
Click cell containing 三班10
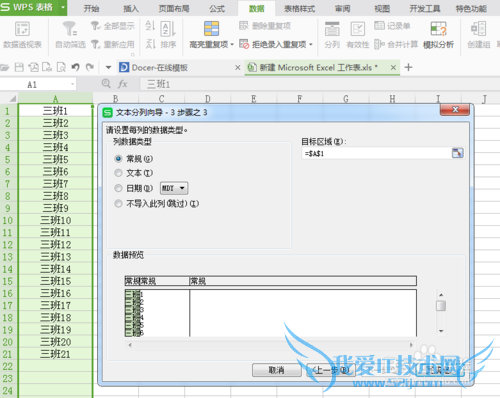click(x=55, y=220)
